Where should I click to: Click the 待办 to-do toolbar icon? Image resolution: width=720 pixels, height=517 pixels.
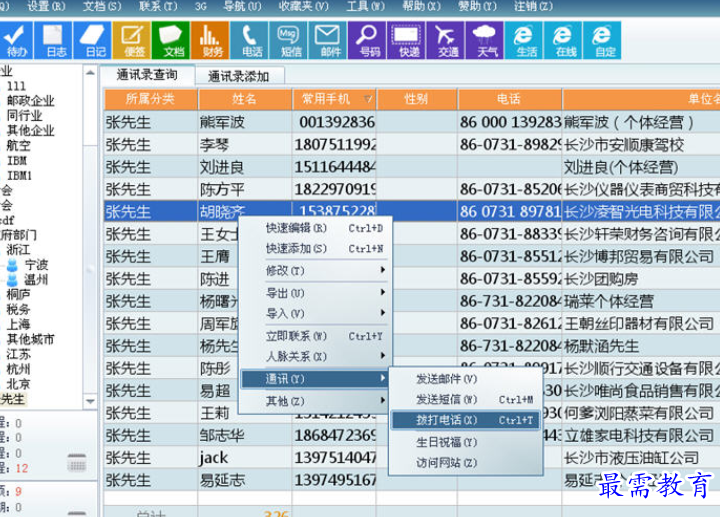tap(17, 40)
